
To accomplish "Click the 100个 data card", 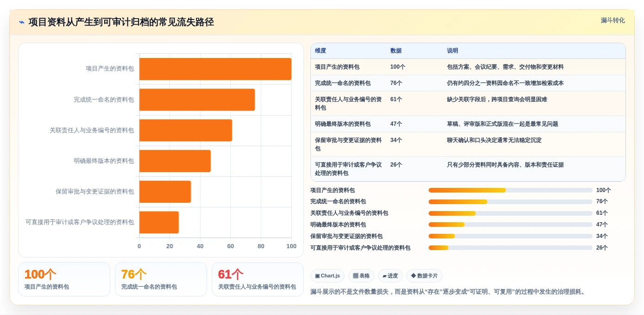I will [64, 279].
